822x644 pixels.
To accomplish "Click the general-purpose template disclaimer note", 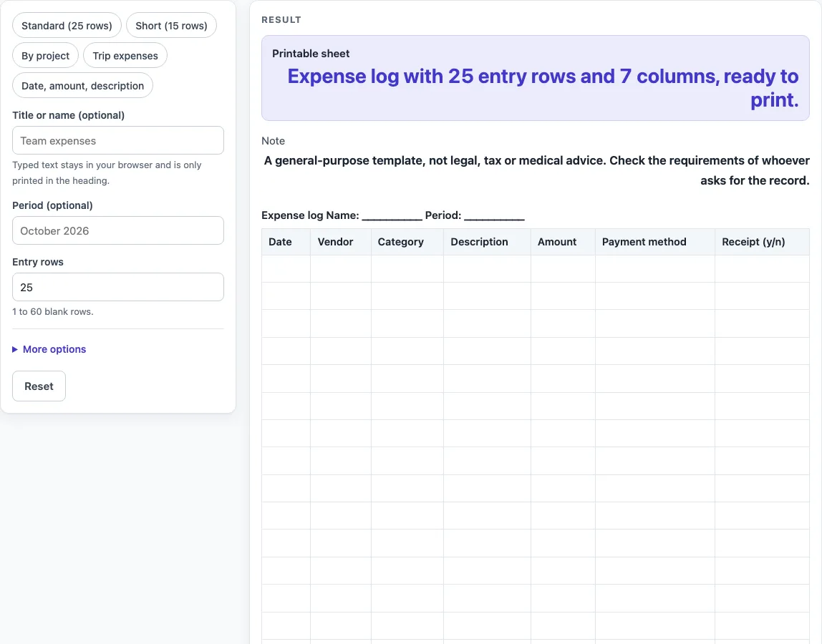I will coord(536,170).
